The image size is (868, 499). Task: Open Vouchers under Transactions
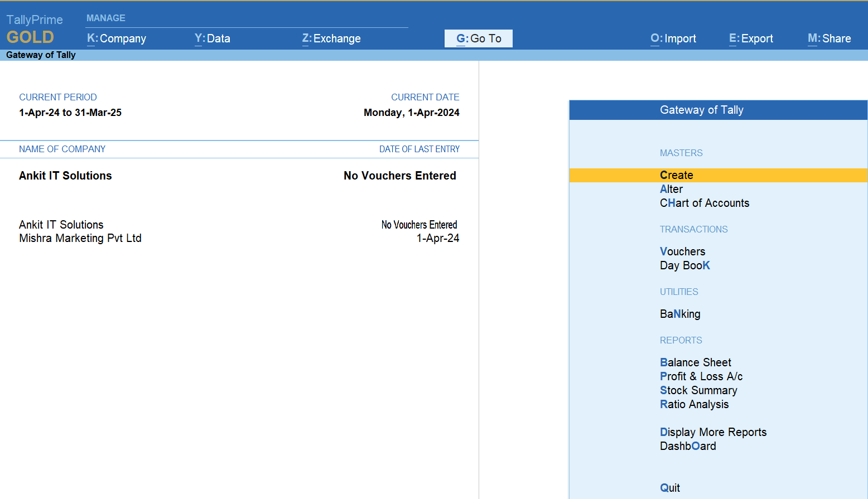(683, 251)
